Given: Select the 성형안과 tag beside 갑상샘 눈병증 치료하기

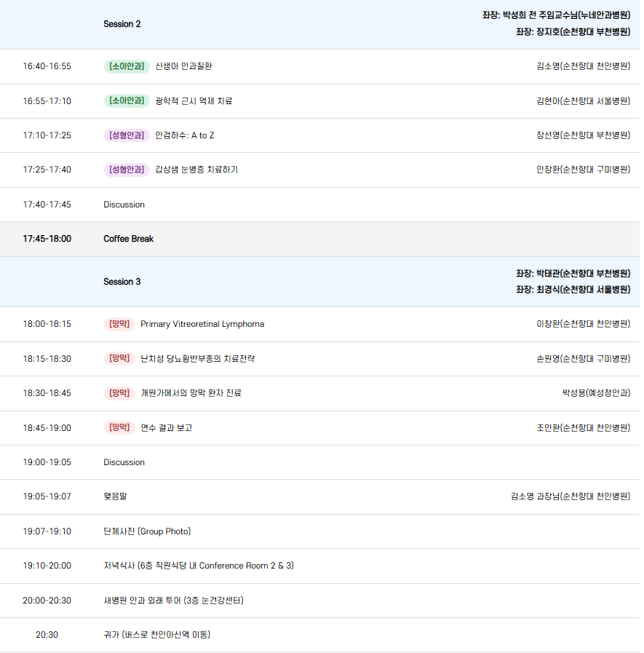Looking at the screenshot, I should [x=127, y=170].
